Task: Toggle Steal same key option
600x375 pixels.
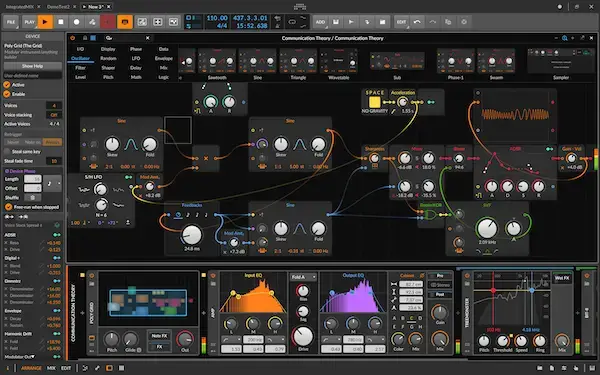Action: point(7,152)
